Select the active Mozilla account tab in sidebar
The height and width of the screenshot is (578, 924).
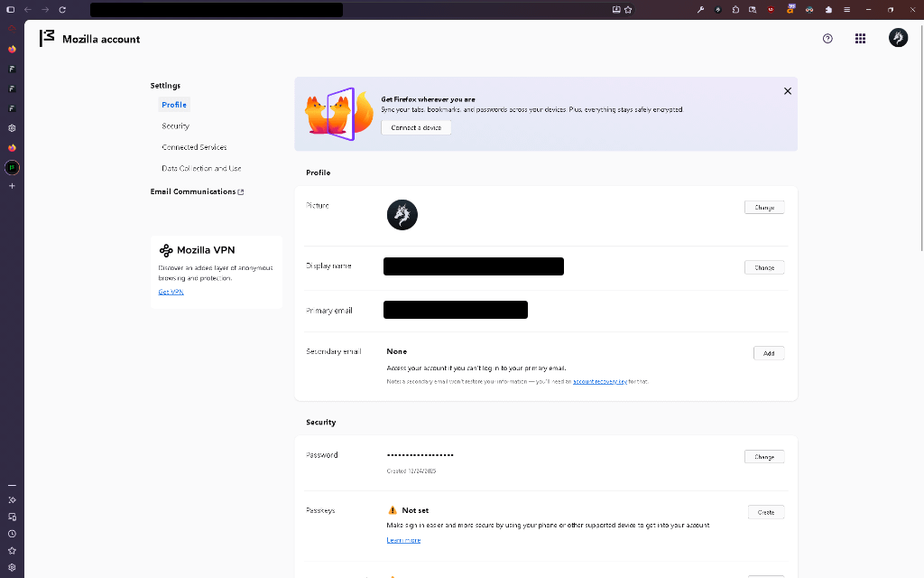pos(12,167)
